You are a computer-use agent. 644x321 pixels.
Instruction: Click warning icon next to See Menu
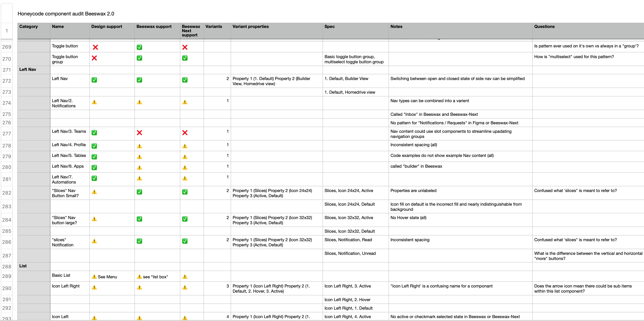click(94, 277)
